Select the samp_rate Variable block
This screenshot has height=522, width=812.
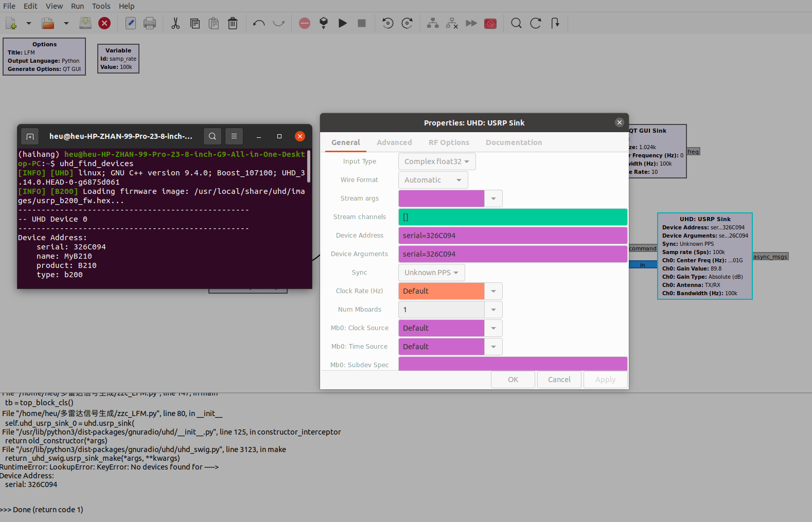point(118,59)
